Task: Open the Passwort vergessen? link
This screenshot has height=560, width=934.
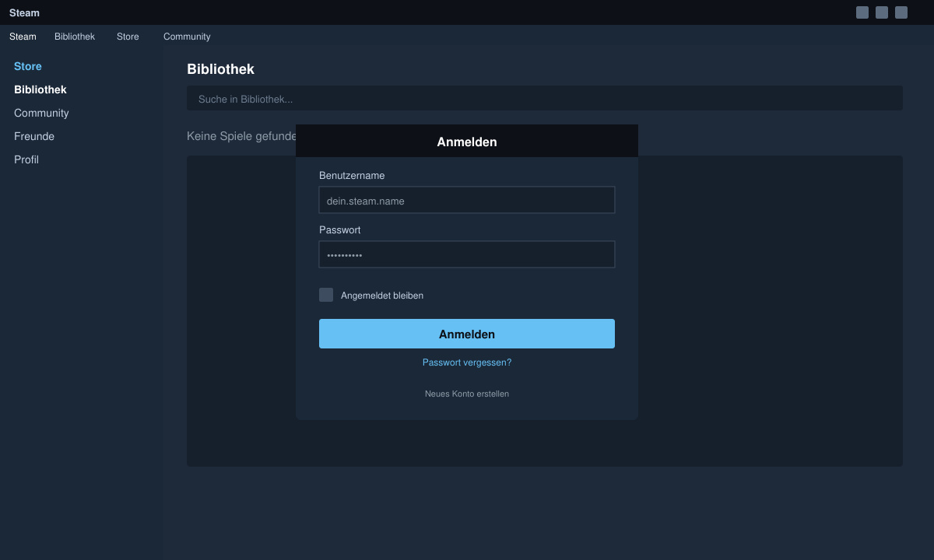Action: pyautogui.click(x=467, y=362)
